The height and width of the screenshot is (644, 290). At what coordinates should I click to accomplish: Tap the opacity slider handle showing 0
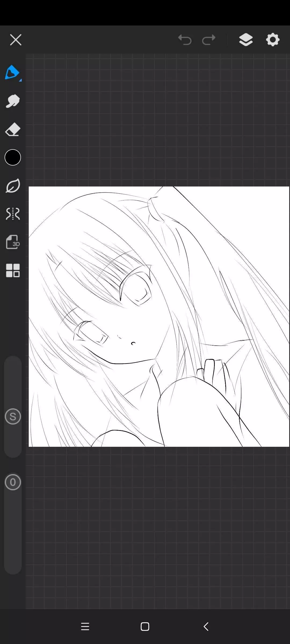click(x=13, y=482)
